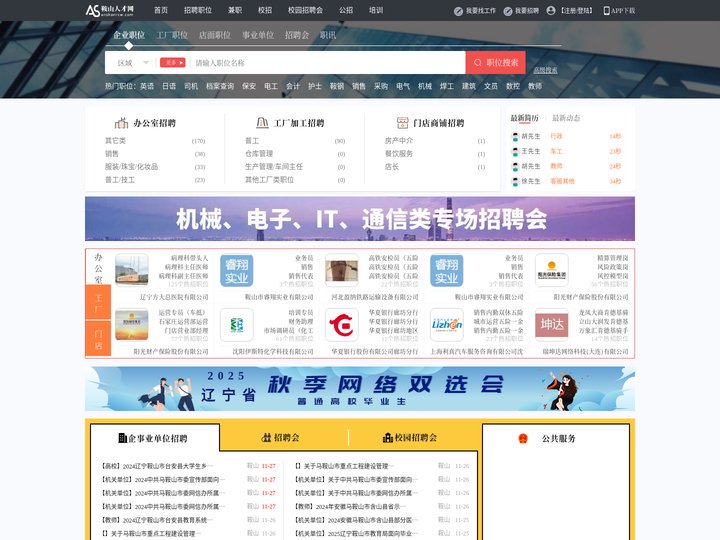Click 注册/登陆 link in header
The height and width of the screenshot is (540, 720).
(x=577, y=11)
